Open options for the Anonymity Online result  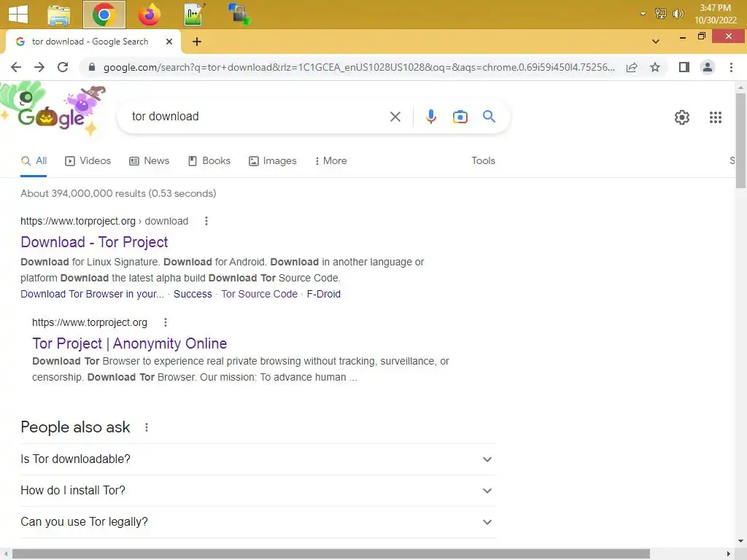(166, 322)
